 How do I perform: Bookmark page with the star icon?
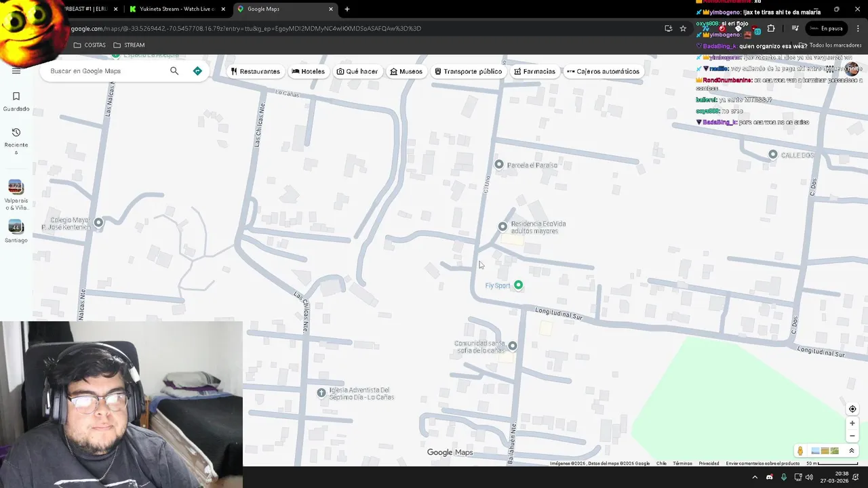point(683,28)
